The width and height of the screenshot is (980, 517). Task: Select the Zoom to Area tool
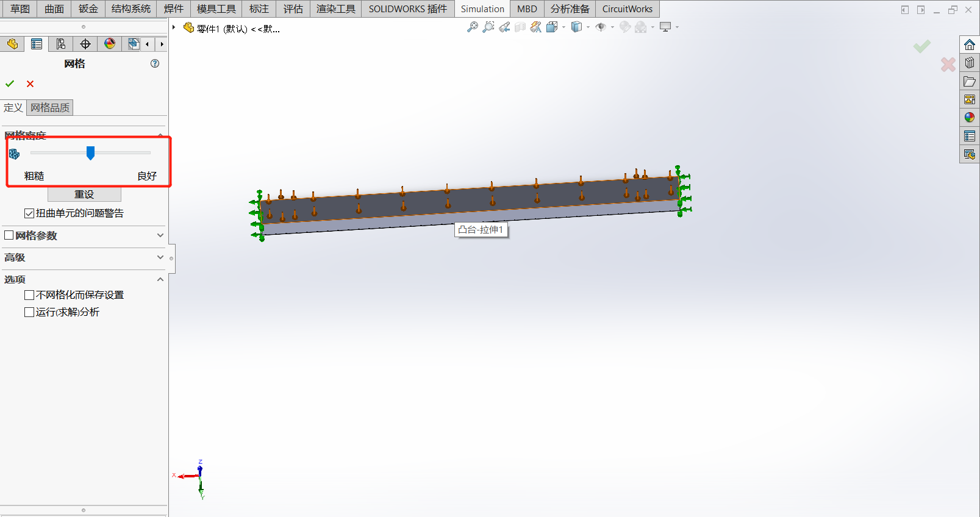(488, 27)
